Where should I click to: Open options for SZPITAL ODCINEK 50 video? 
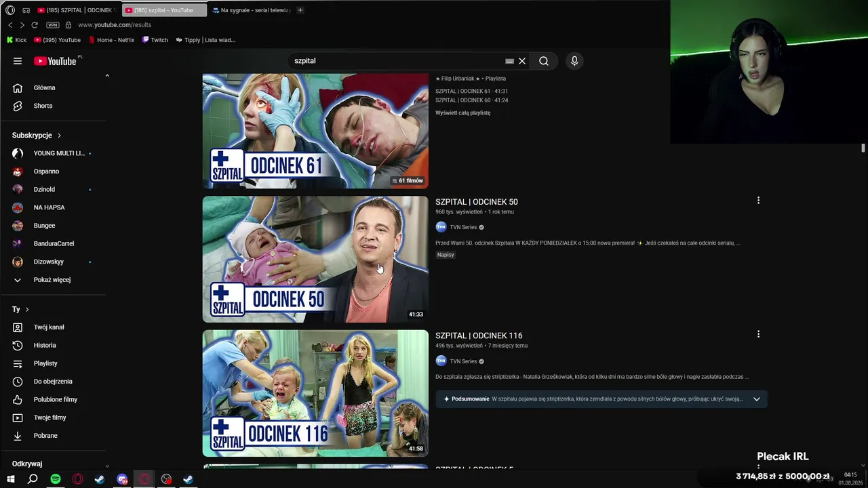(758, 201)
